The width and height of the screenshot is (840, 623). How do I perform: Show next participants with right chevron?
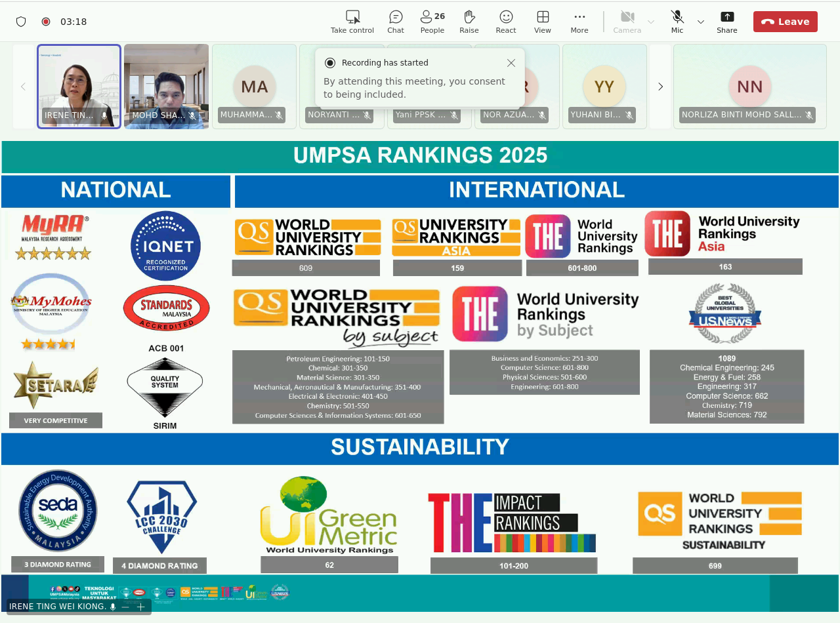pyautogui.click(x=661, y=87)
